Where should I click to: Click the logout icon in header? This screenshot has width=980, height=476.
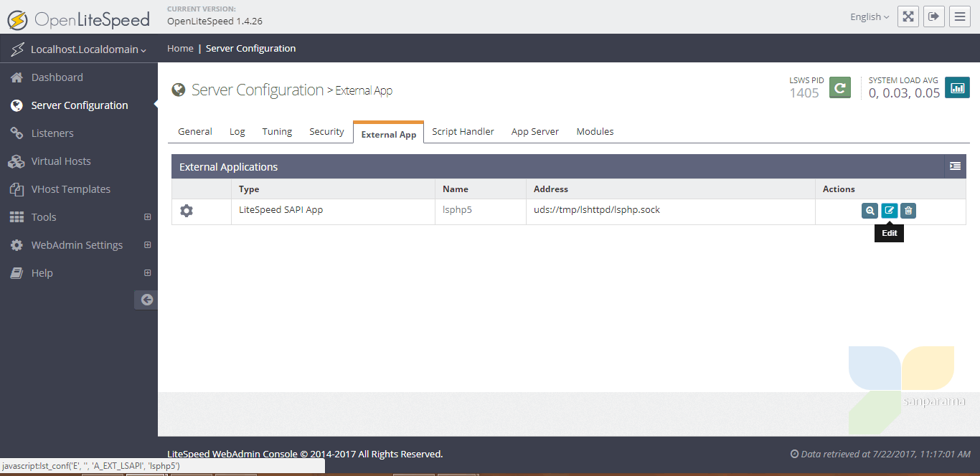coord(933,16)
